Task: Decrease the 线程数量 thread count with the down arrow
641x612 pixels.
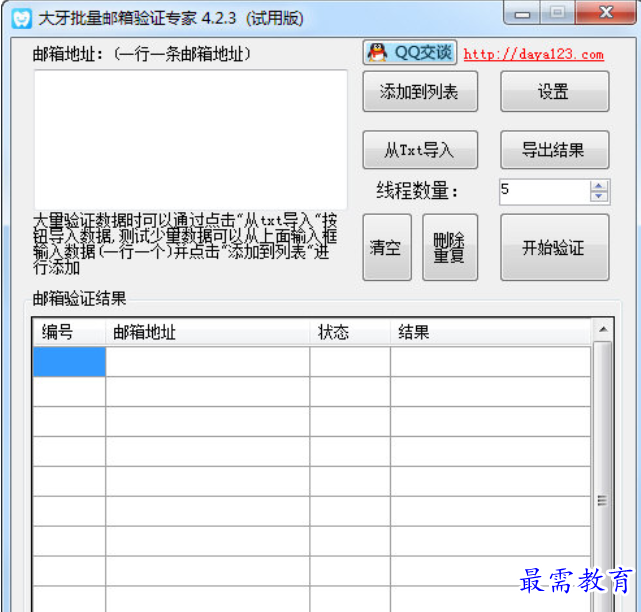Action: pos(599,197)
